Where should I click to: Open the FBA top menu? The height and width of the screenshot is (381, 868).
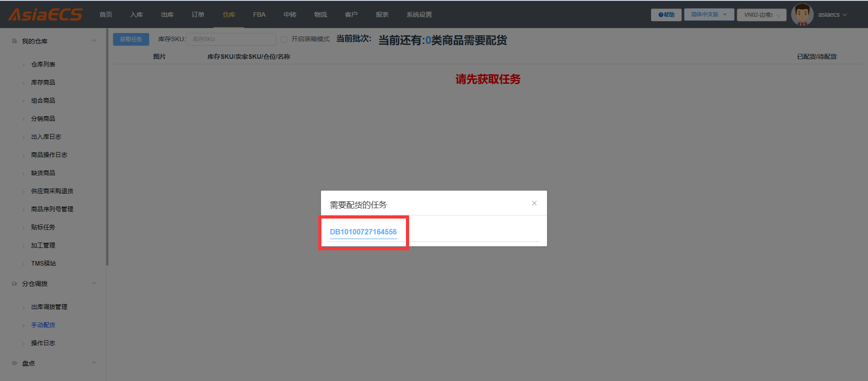259,14
